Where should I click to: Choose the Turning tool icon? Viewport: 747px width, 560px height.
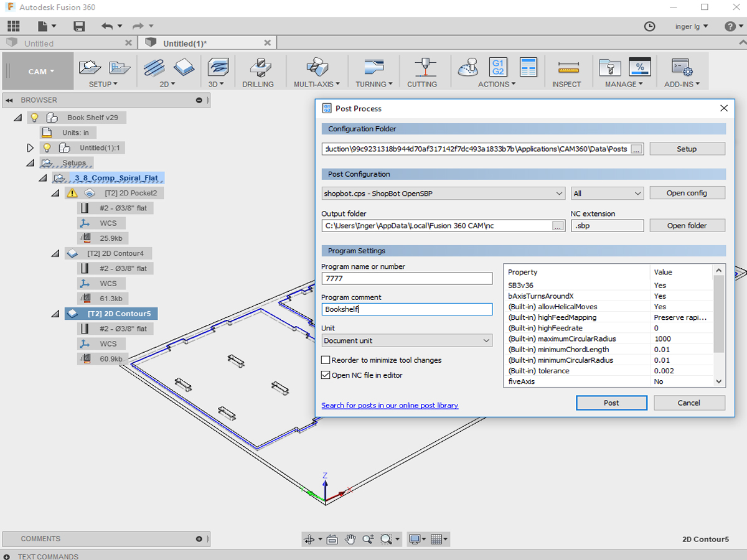click(374, 67)
